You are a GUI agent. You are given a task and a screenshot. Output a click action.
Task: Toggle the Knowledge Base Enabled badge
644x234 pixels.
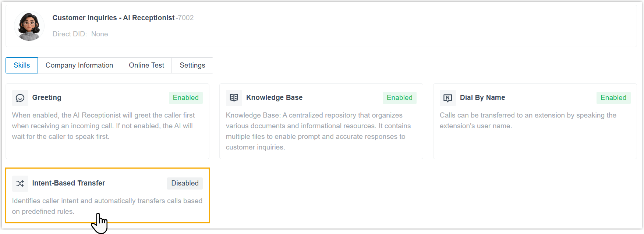tap(399, 98)
